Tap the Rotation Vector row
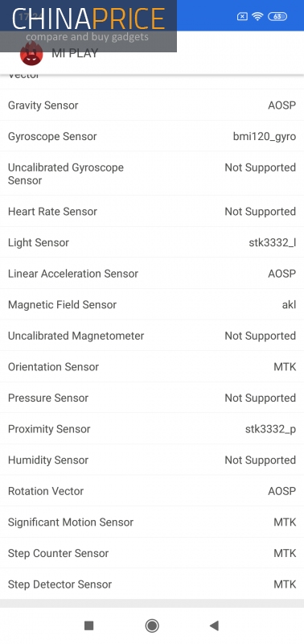The image size is (304, 644). tap(152, 491)
